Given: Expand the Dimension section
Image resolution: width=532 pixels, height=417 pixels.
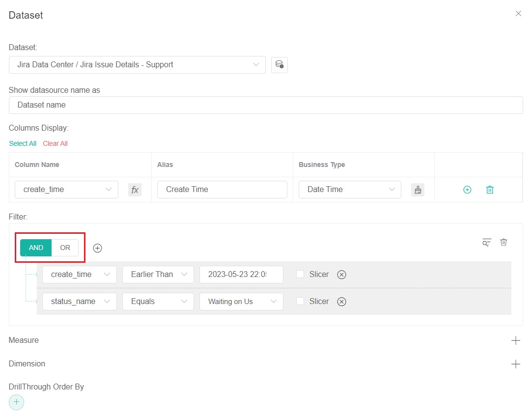Looking at the screenshot, I should click(515, 364).
